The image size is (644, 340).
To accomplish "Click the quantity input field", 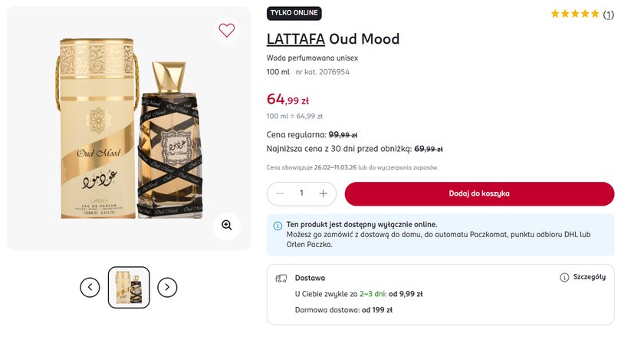I will pyautogui.click(x=301, y=193).
